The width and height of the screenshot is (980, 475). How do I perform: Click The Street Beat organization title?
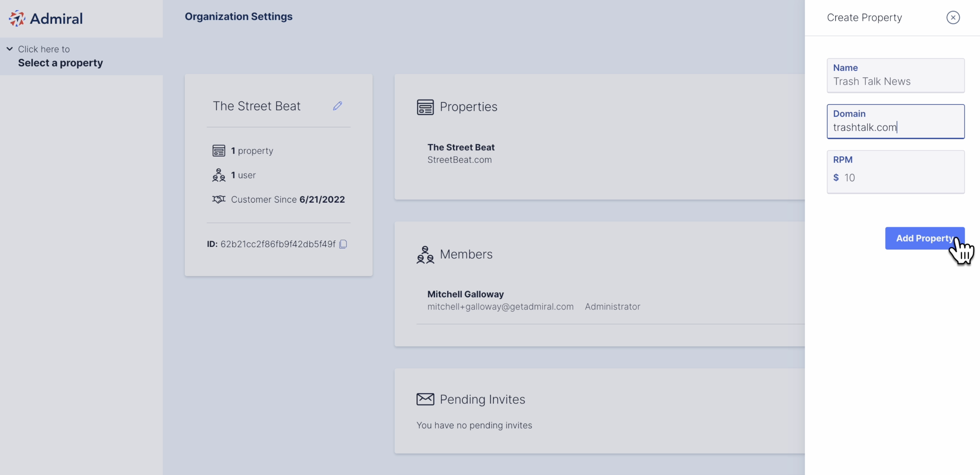click(257, 106)
